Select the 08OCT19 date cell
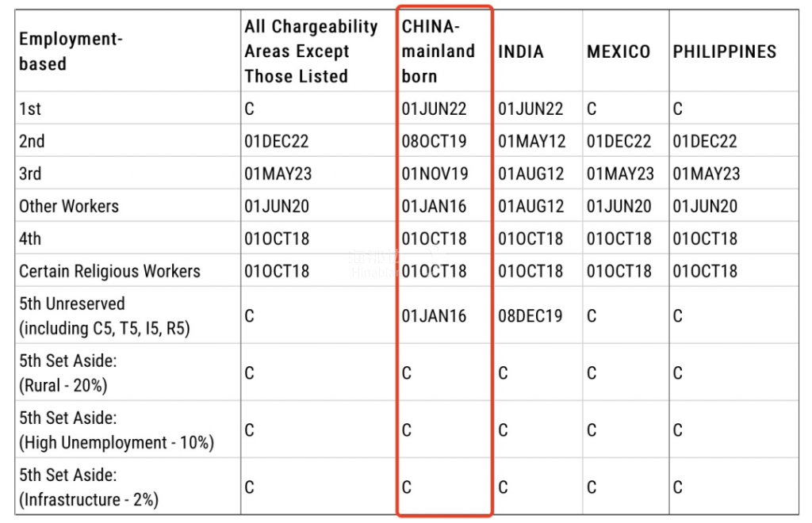This screenshot has height=523, width=812. pos(434,142)
